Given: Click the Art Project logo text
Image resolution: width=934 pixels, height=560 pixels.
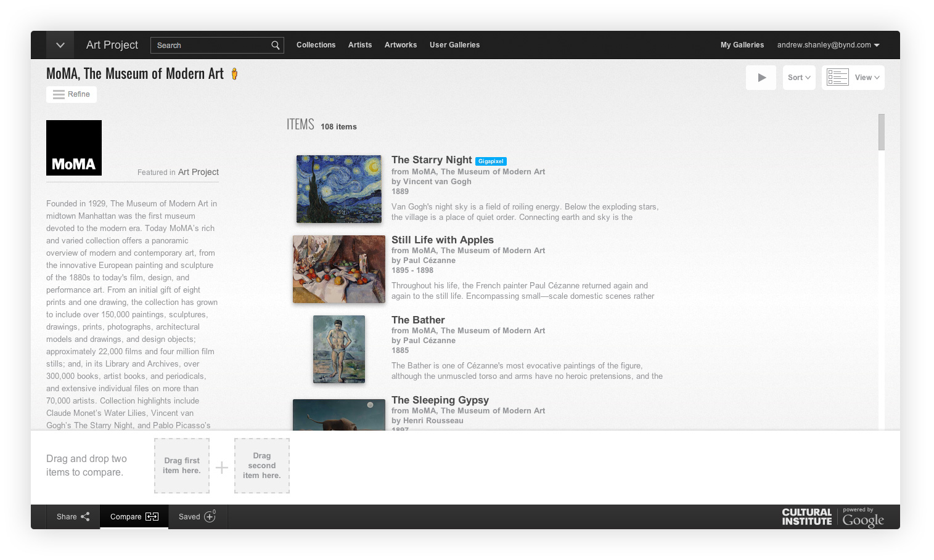Looking at the screenshot, I should (x=112, y=45).
